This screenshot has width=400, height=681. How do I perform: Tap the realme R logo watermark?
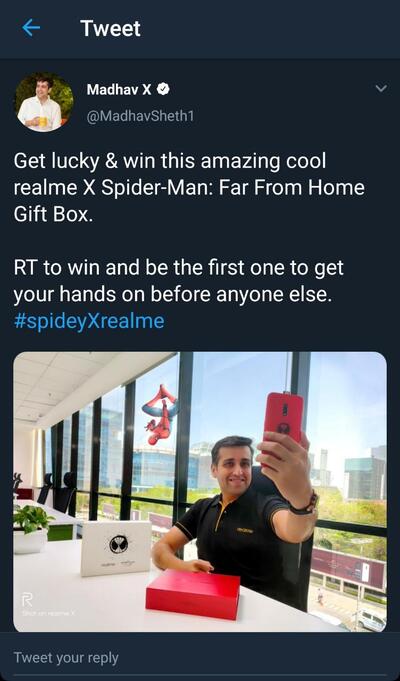pos(28,601)
